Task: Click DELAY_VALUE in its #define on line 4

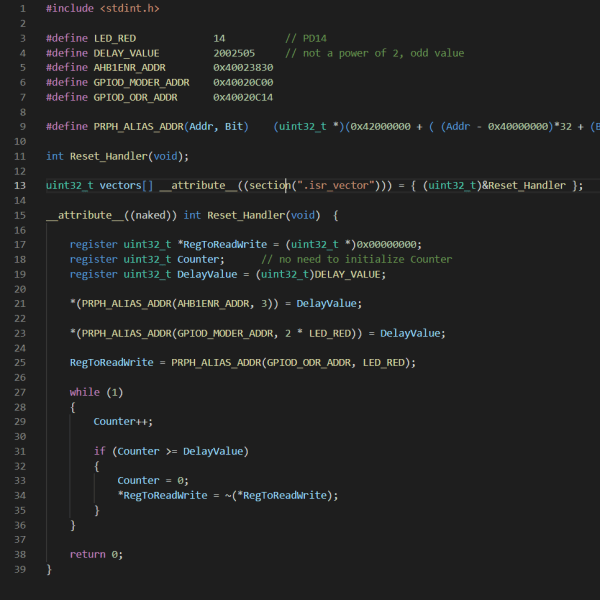Action: (127, 53)
